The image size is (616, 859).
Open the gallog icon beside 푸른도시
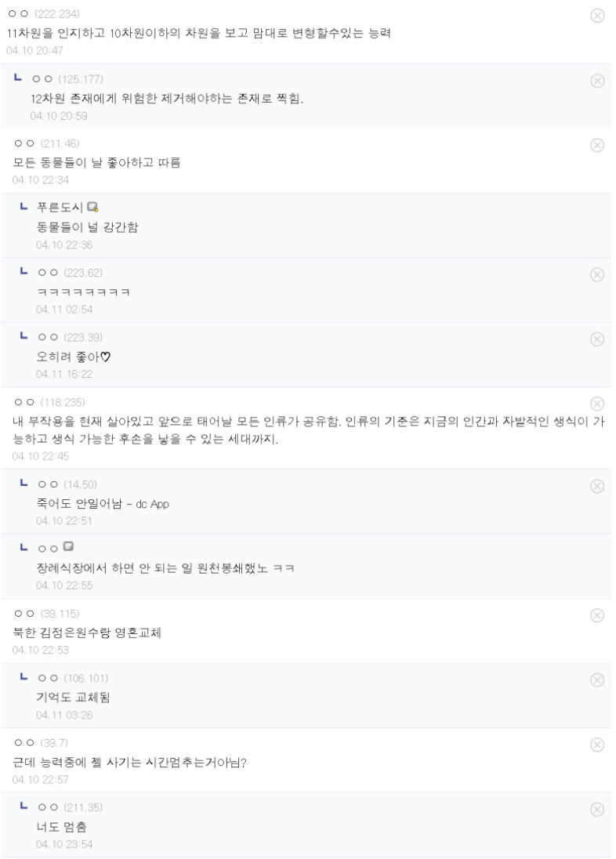[x=92, y=208]
